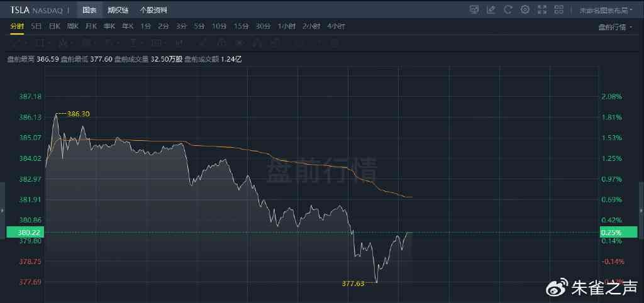The height and width of the screenshot is (303, 644).
Task: Open chart settings via the gear icon
Action: coord(525,9)
